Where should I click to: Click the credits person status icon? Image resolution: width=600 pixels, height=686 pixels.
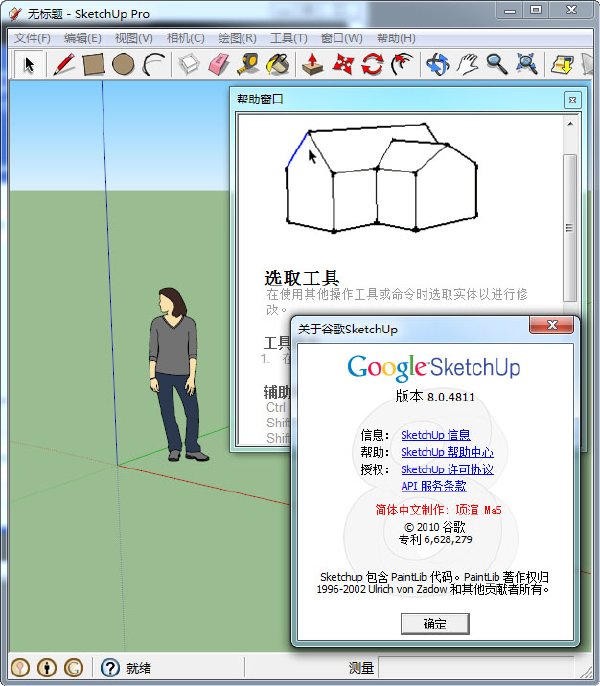tap(47, 668)
